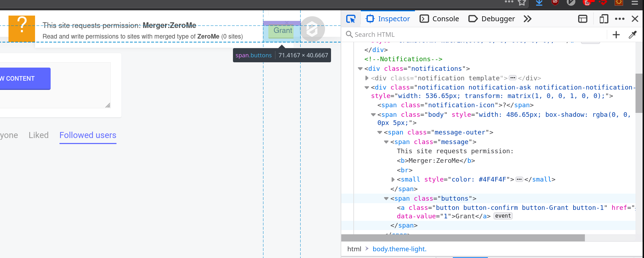Screen dimensions: 644x258
Task: Click the 'This site requests permission:' text node
Action: point(455,151)
